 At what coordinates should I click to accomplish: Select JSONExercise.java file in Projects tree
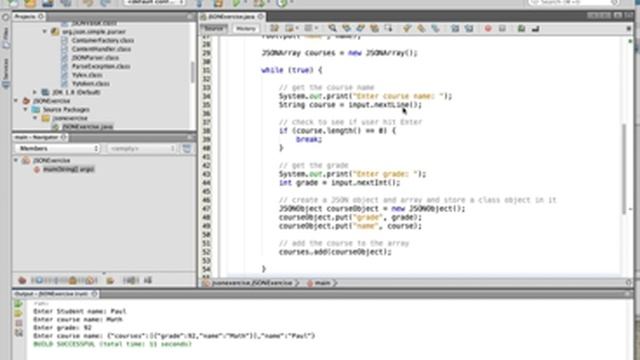(87, 127)
